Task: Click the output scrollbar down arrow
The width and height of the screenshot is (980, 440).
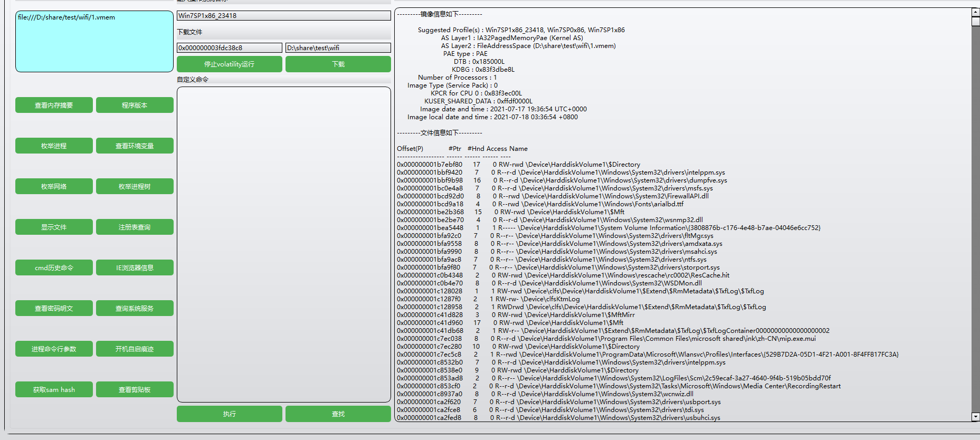Action: coord(976,417)
